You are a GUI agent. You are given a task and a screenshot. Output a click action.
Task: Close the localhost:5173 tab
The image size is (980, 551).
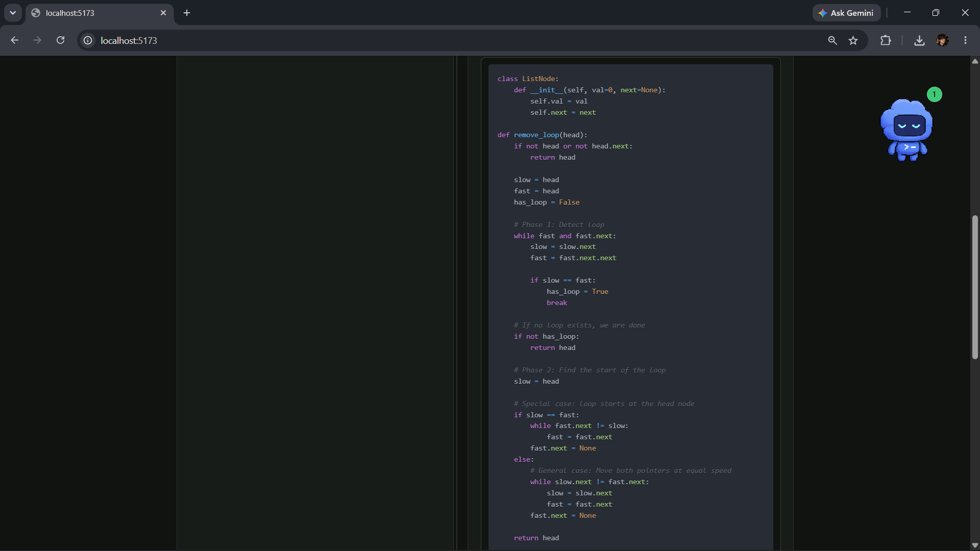click(x=163, y=13)
